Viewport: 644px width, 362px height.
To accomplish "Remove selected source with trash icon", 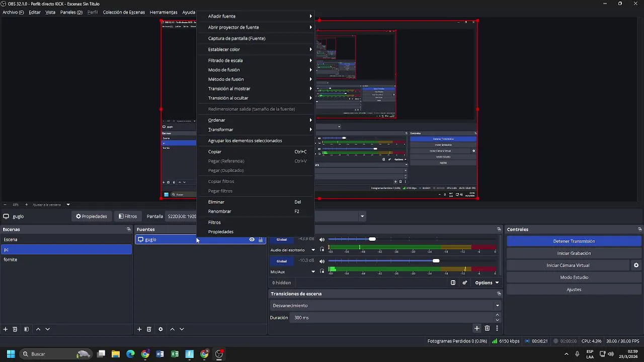I will pyautogui.click(x=149, y=329).
